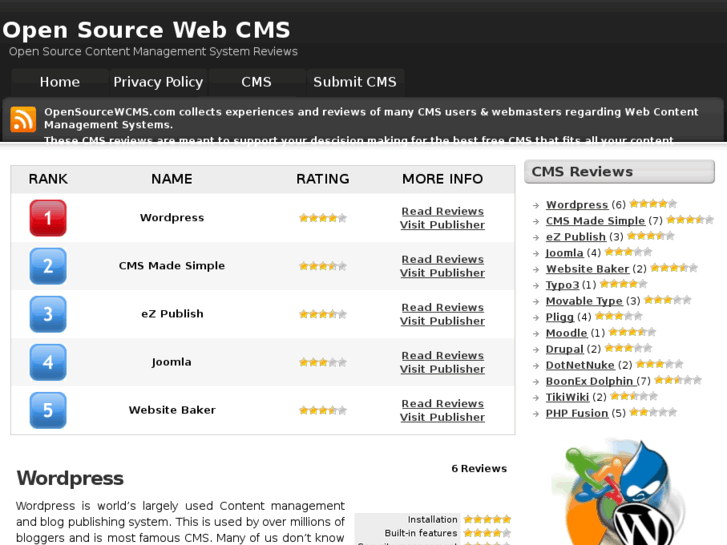Click the blue rank 4 badge
The width and height of the screenshot is (727, 545).
point(48,362)
